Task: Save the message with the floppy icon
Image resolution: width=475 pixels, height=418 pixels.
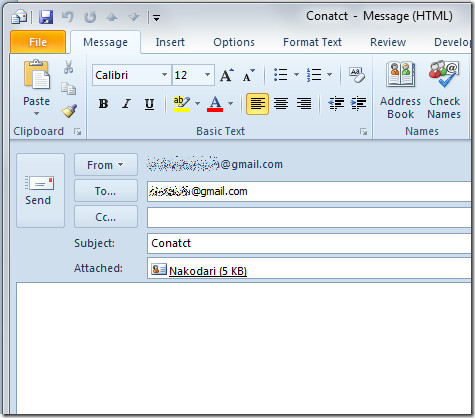Action: (x=46, y=17)
